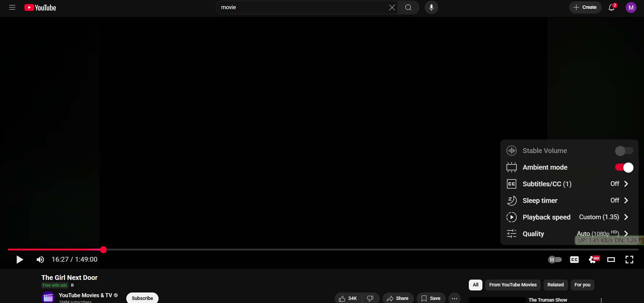644x303 pixels.
Task: Toggle closed captions in player bar
Action: (574, 260)
